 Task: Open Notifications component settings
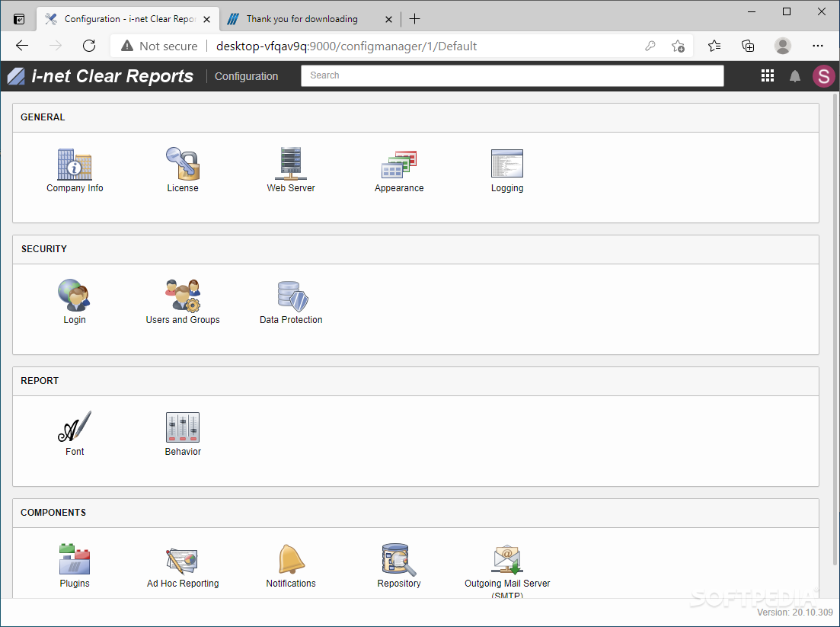click(291, 565)
